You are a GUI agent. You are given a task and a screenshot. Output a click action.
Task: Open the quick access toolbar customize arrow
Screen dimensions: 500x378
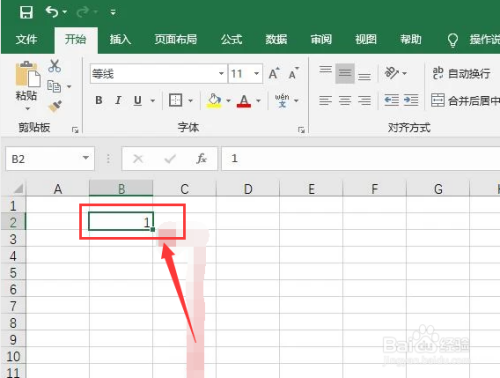coord(113,13)
